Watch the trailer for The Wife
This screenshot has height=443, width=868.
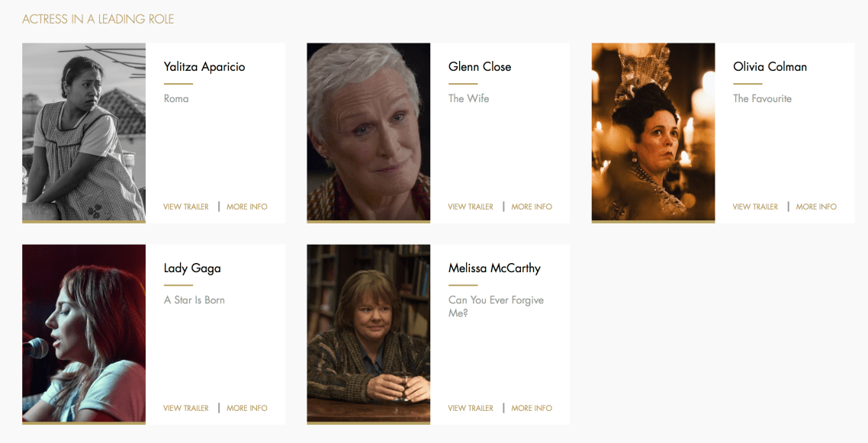[x=471, y=207]
